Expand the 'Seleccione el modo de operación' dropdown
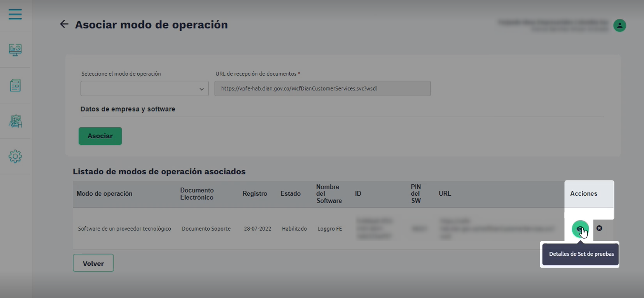This screenshot has height=298, width=644. (144, 89)
